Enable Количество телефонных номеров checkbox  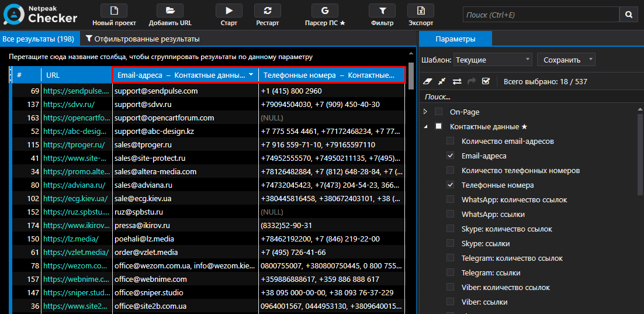[451, 170]
